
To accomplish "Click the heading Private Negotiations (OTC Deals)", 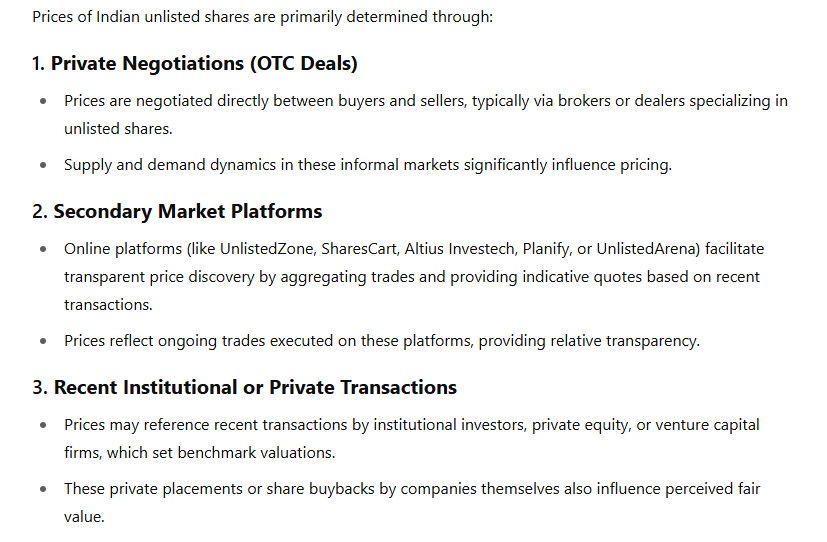I will click(195, 63).
